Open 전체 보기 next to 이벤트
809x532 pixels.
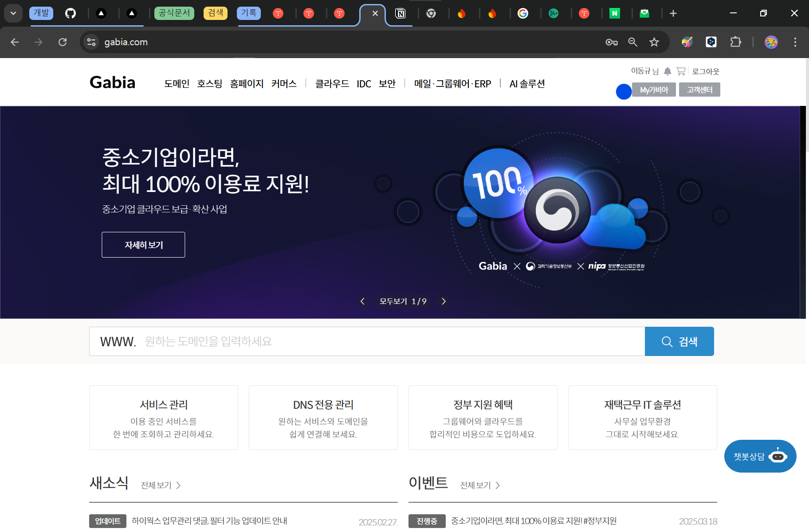point(480,485)
